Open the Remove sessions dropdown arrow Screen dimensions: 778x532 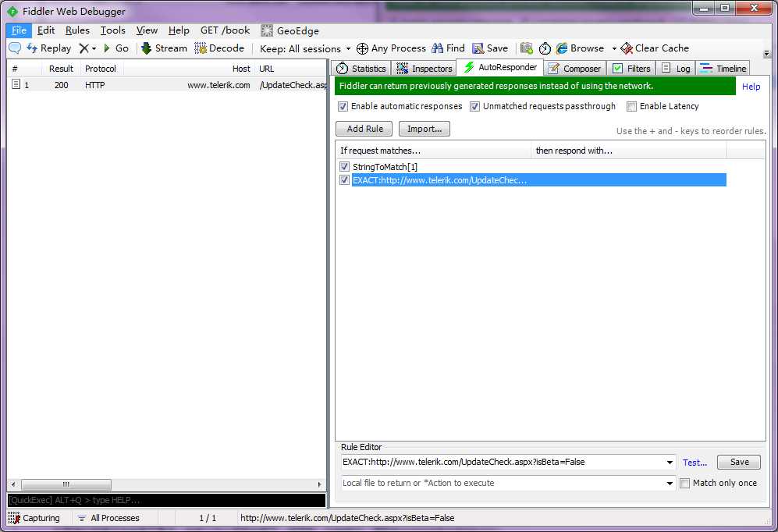94,48
